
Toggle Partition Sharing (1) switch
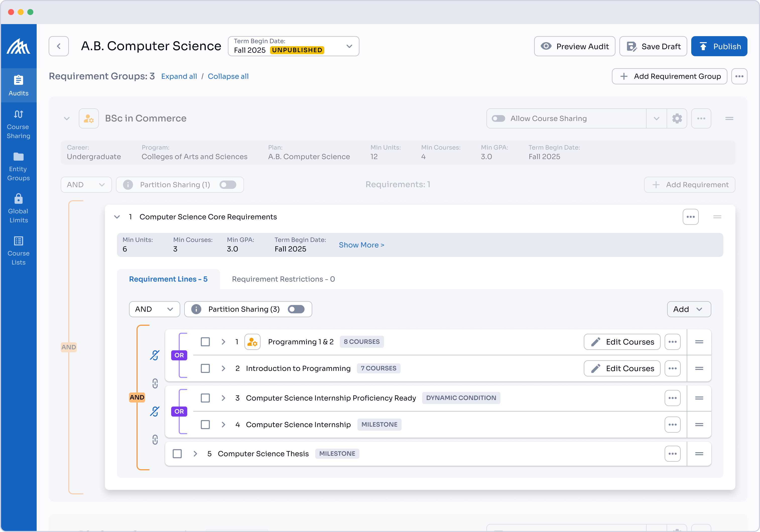coord(228,185)
